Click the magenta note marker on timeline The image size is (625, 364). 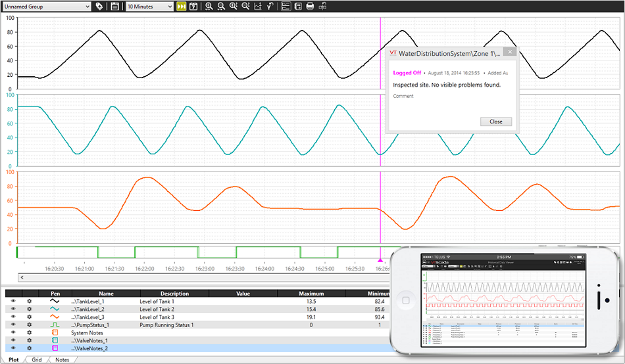tap(380, 261)
